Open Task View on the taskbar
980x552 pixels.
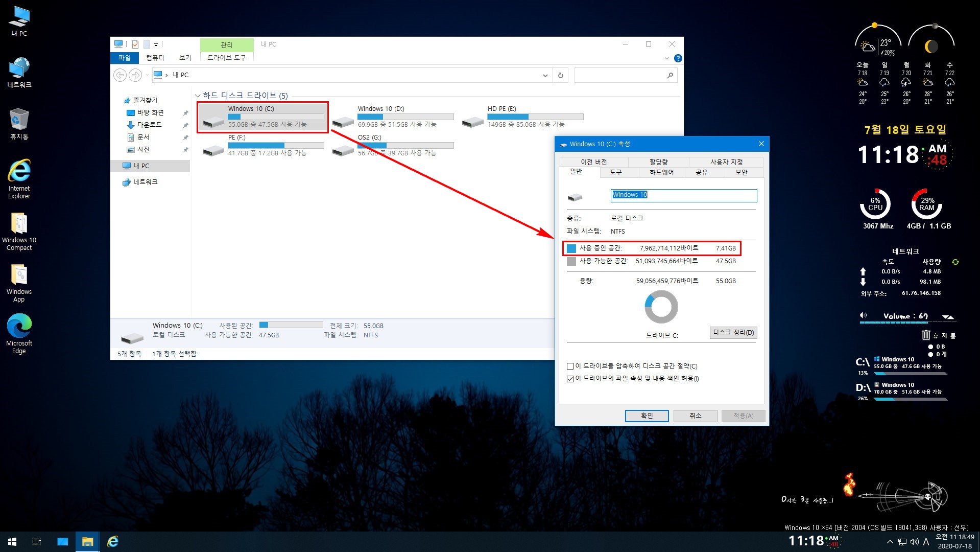tap(37, 542)
